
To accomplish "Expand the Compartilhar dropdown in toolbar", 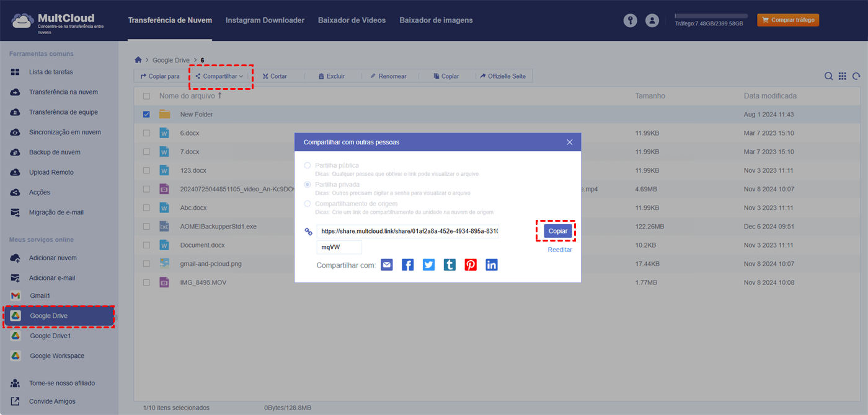I will pyautogui.click(x=220, y=76).
